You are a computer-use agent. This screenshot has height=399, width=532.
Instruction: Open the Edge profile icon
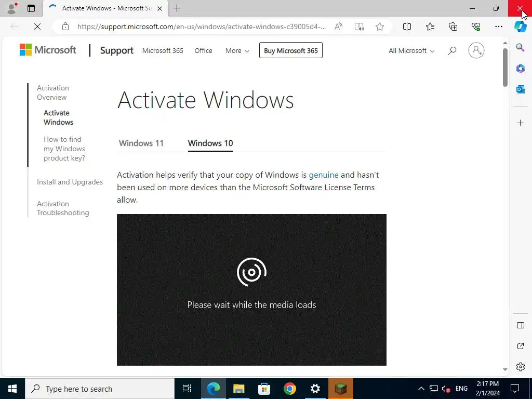click(12, 8)
